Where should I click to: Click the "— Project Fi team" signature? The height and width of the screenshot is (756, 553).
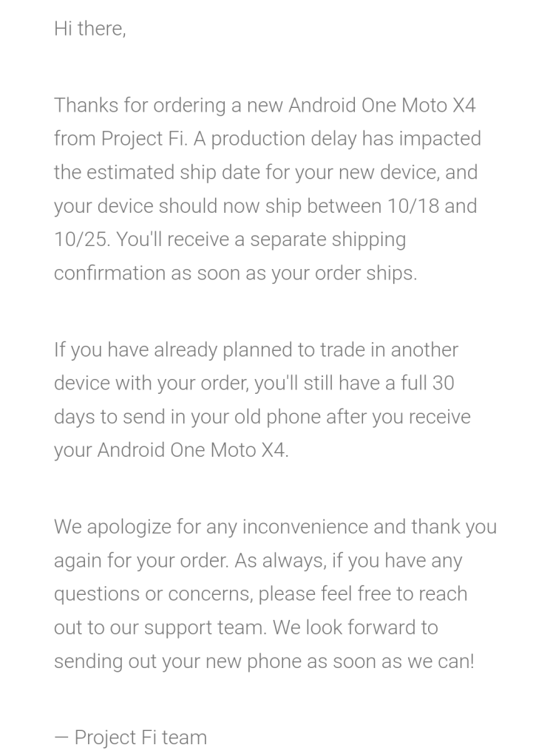coord(130,738)
